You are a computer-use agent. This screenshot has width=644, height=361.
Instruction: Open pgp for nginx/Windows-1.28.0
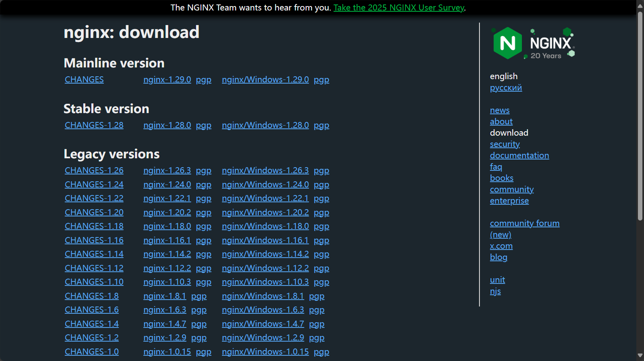tap(321, 125)
